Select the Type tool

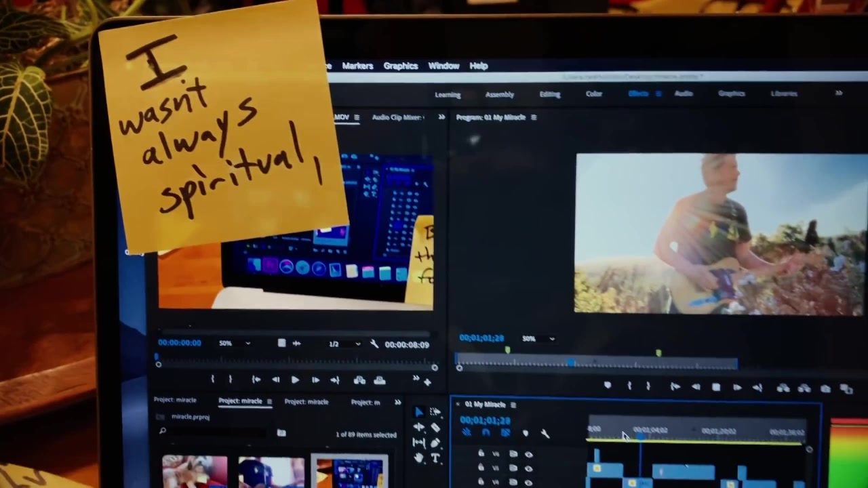pyautogui.click(x=435, y=458)
